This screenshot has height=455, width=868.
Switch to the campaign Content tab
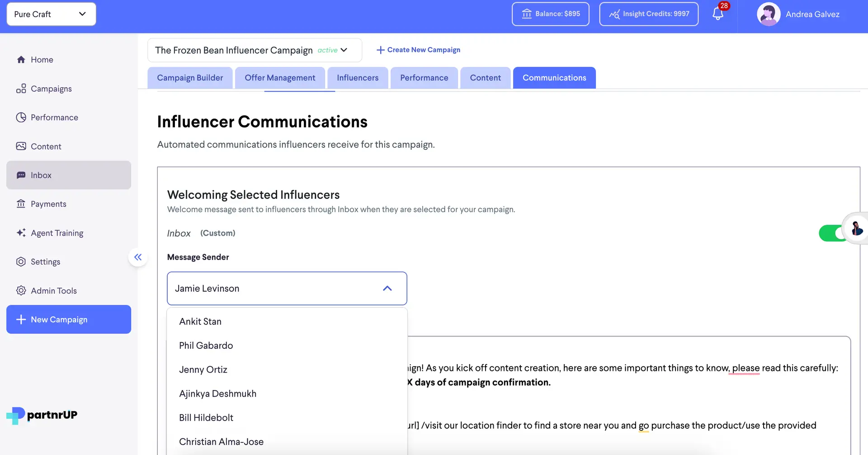(x=485, y=78)
